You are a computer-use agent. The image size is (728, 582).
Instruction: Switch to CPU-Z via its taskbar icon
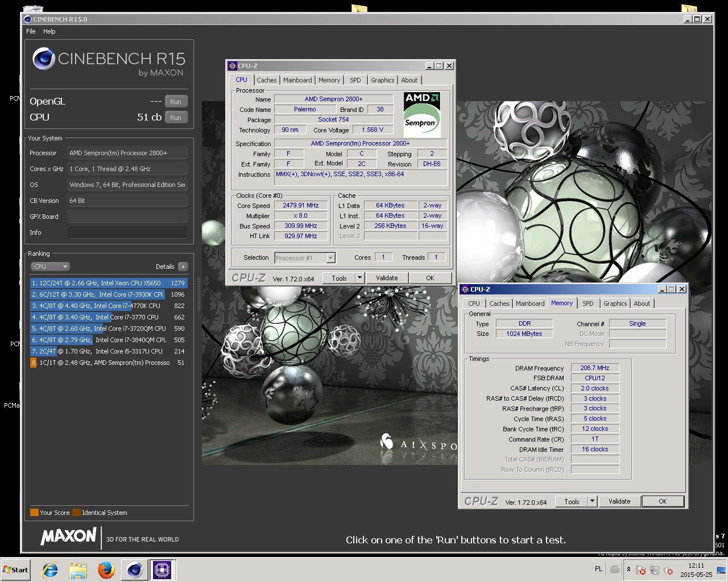click(162, 569)
